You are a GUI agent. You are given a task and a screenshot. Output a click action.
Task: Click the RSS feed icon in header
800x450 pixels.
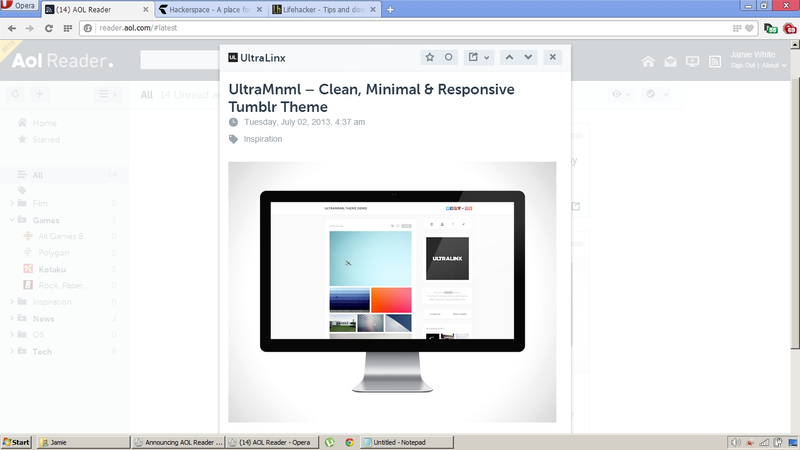pos(715,62)
